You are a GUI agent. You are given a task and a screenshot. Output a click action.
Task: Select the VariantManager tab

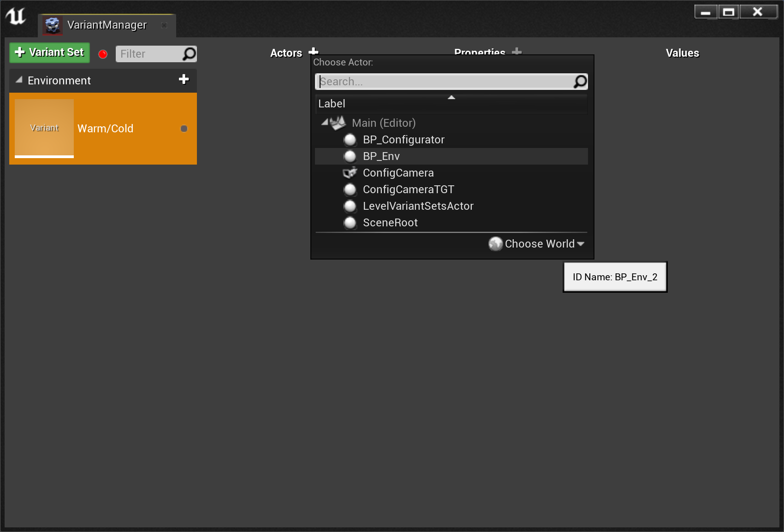[107, 25]
